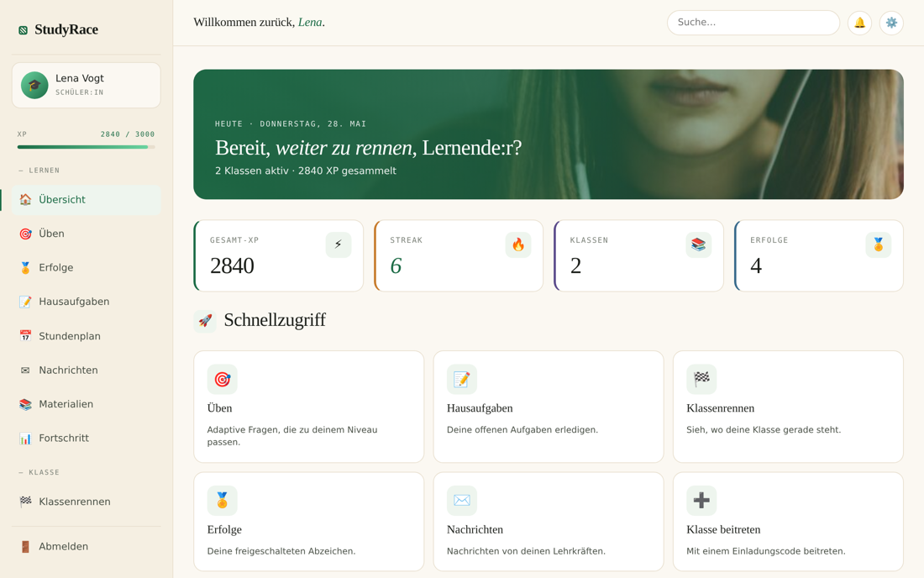Click the Erfolge stat value 4
Image resolution: width=924 pixels, height=578 pixels.
pos(756,266)
